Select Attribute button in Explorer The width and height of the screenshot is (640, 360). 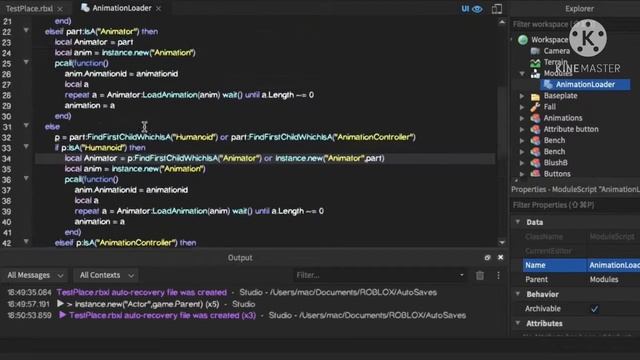(571, 129)
